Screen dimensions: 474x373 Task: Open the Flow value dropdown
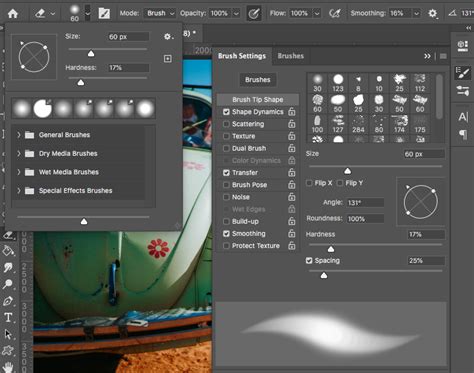point(317,14)
